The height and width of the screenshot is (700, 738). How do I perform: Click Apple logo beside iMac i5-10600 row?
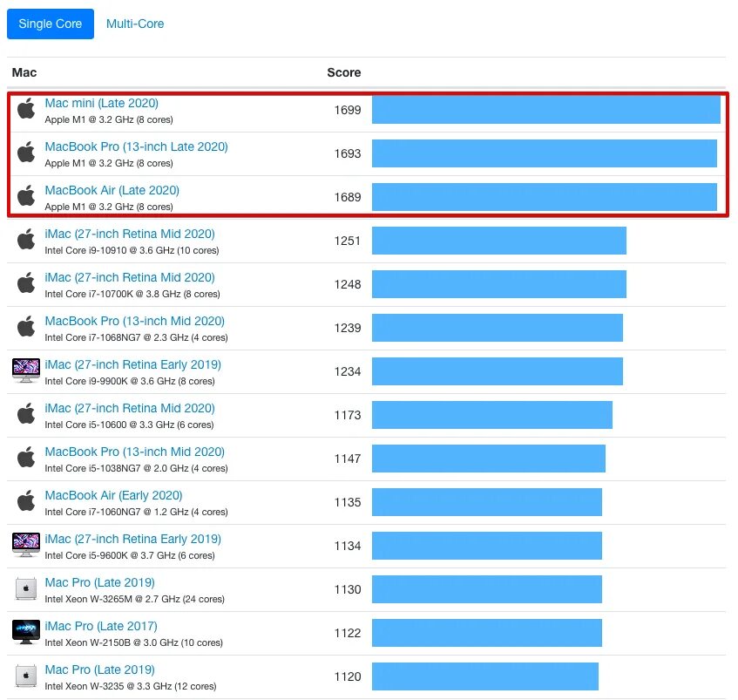[x=26, y=414]
